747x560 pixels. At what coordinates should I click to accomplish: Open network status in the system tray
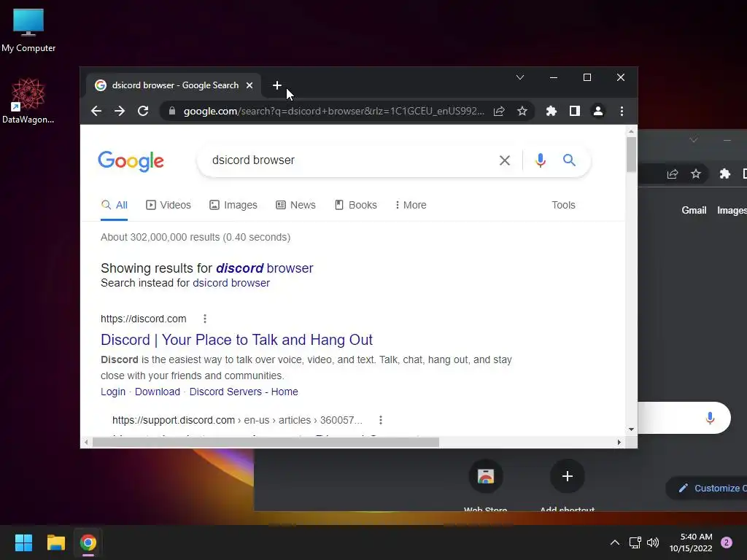[x=635, y=542]
